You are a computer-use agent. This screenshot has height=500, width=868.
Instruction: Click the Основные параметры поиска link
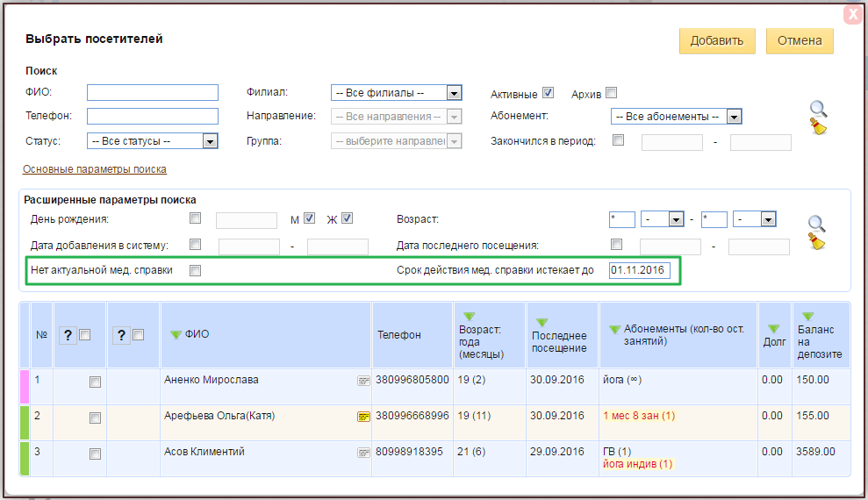click(95, 169)
